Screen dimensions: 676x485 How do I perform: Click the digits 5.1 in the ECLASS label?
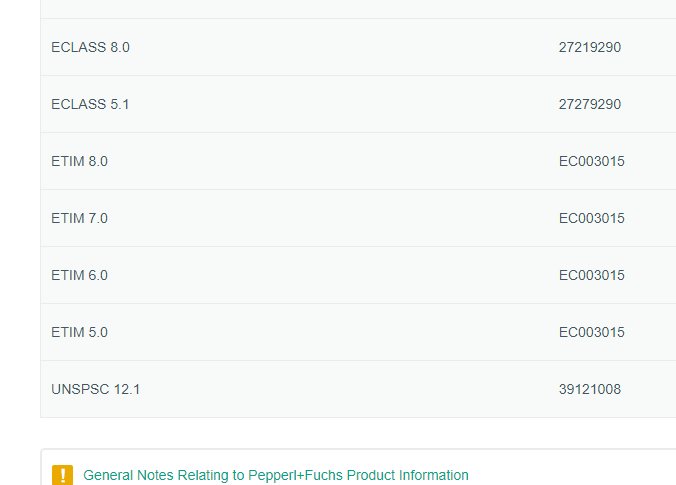(x=119, y=104)
